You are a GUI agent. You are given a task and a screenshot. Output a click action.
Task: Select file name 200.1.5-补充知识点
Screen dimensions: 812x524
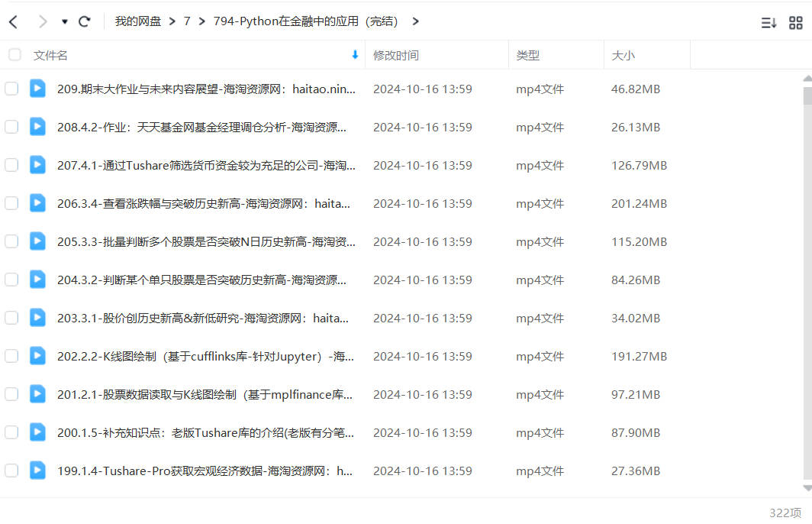pos(205,433)
